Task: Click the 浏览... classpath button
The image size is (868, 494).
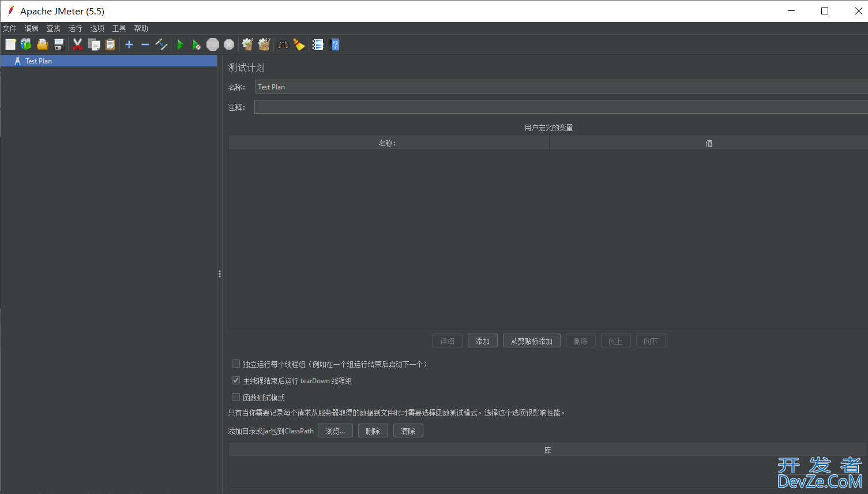Action: tap(335, 431)
